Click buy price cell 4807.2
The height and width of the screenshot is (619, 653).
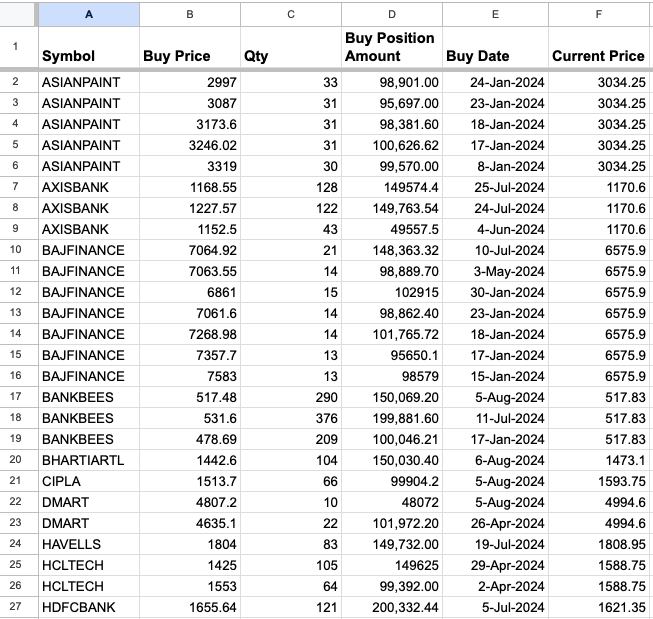coord(190,502)
